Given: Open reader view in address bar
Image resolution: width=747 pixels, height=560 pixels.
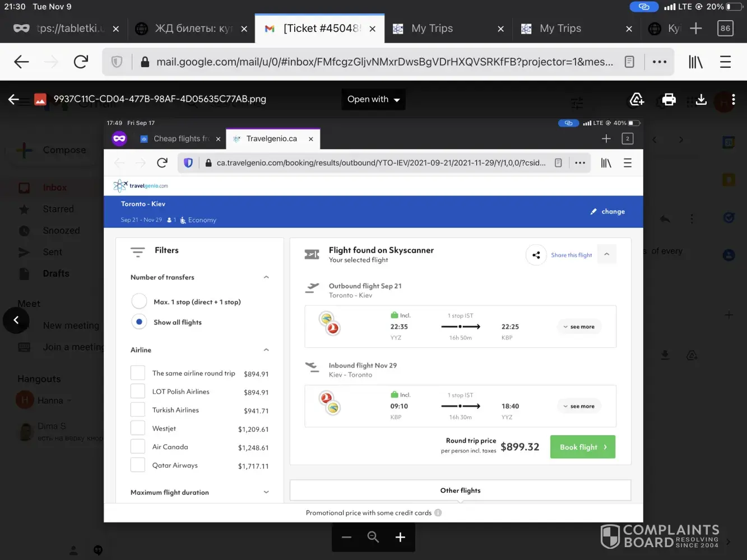Looking at the screenshot, I should (x=629, y=62).
